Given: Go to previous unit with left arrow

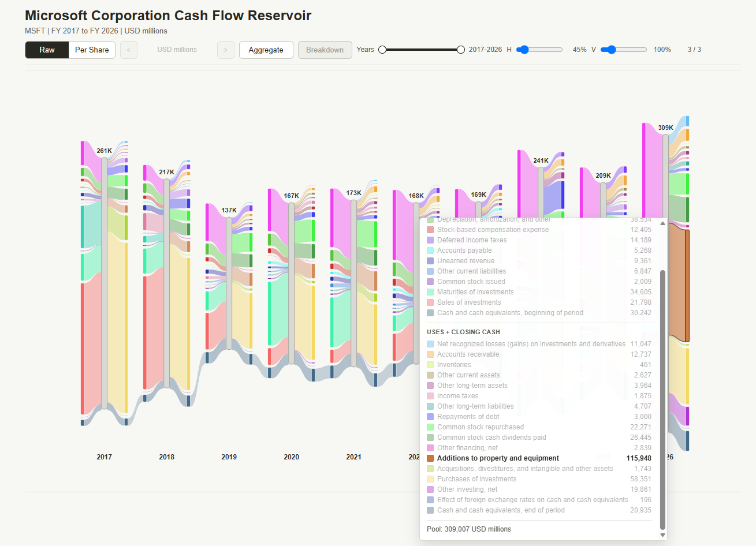Looking at the screenshot, I should [128, 50].
